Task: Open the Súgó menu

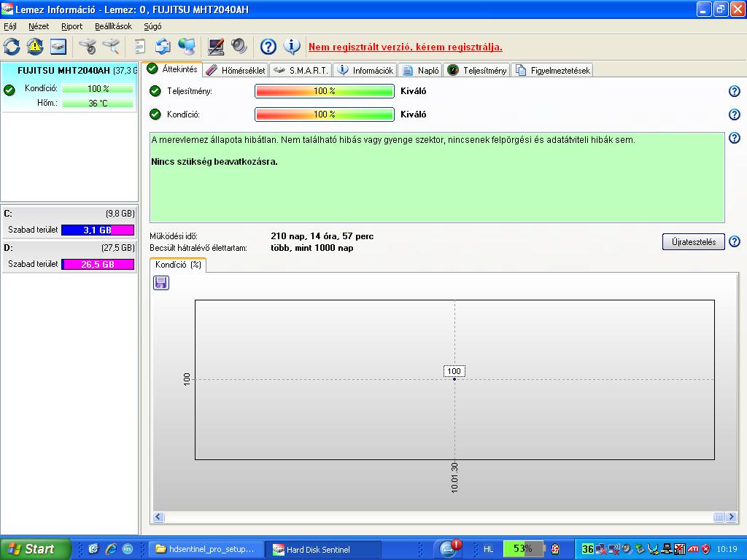Action: pyautogui.click(x=152, y=26)
